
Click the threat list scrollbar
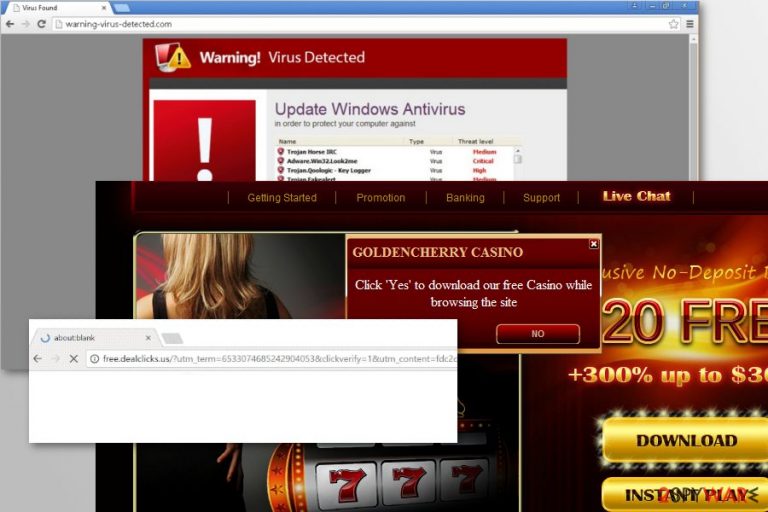(x=518, y=164)
